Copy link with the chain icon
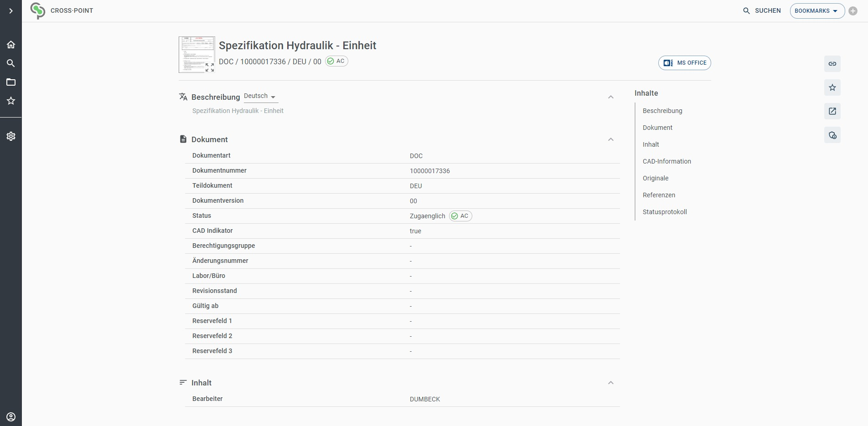 (832, 64)
